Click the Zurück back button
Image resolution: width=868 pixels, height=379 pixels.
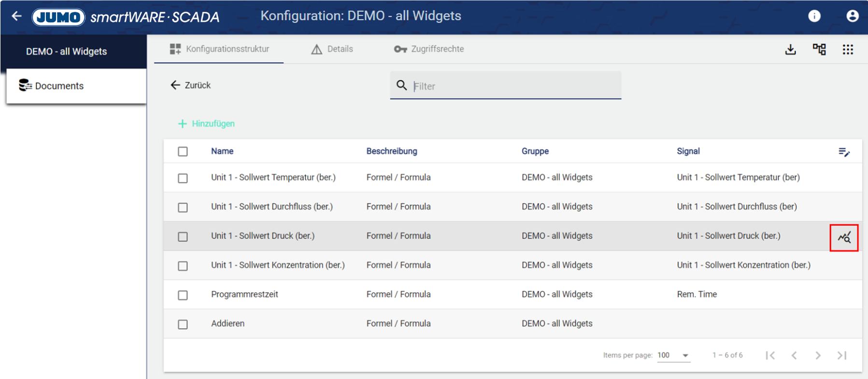click(x=191, y=86)
